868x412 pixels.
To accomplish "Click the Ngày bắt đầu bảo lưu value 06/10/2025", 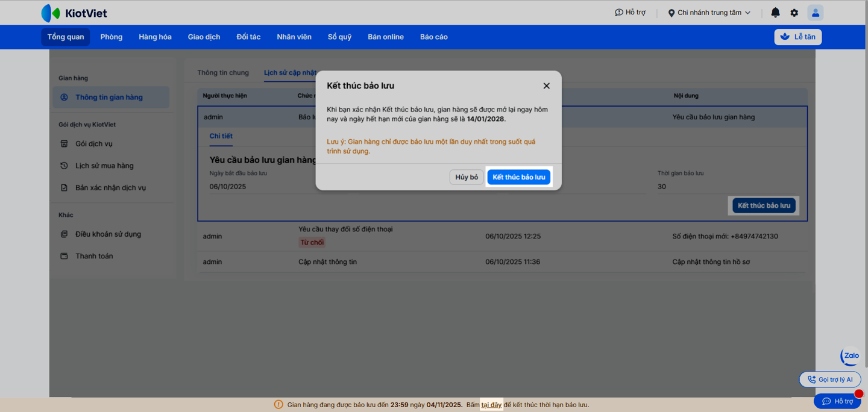I will click(x=228, y=187).
